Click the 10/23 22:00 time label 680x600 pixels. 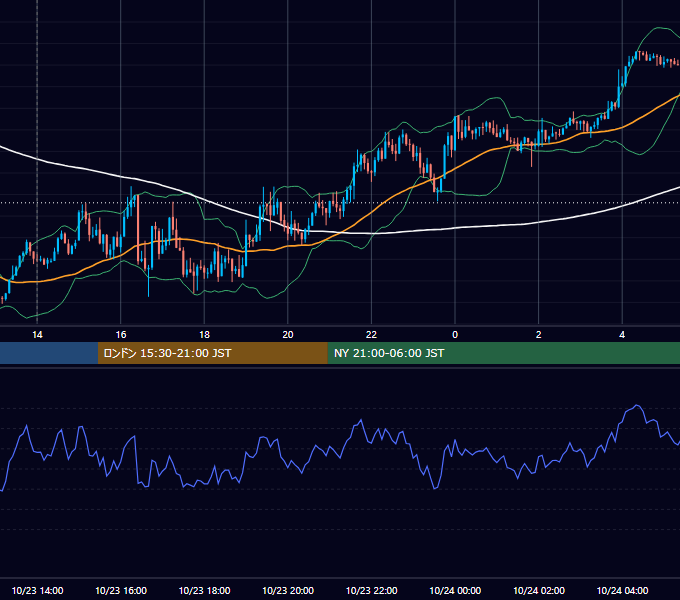click(x=371, y=590)
